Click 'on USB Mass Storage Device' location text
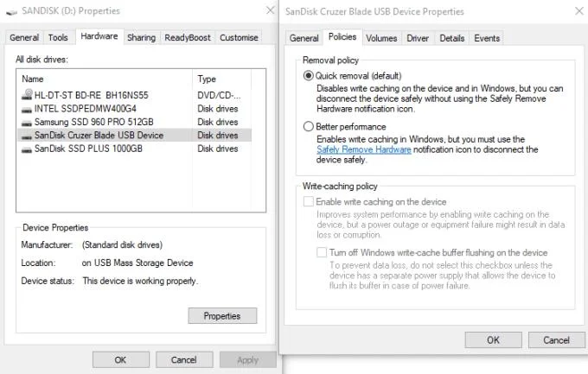588x374 pixels. [137, 263]
